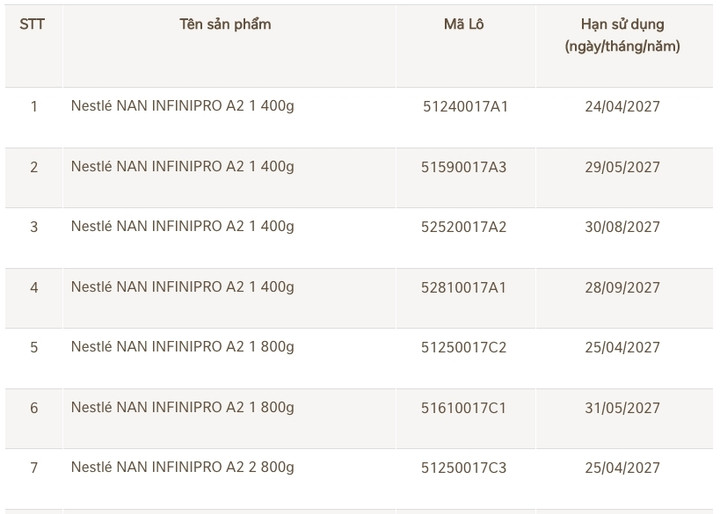720x514 pixels.
Task: Click the "Mã Lô" column header
Action: (x=464, y=24)
